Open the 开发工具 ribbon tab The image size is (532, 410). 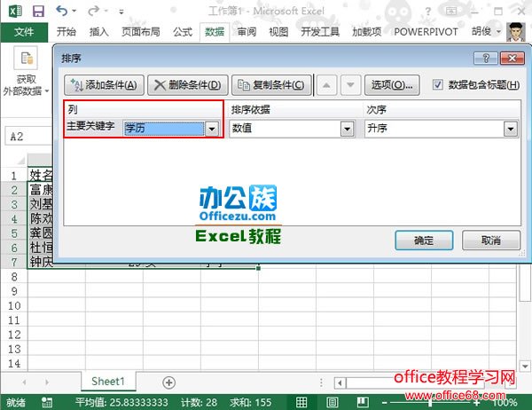(320, 32)
